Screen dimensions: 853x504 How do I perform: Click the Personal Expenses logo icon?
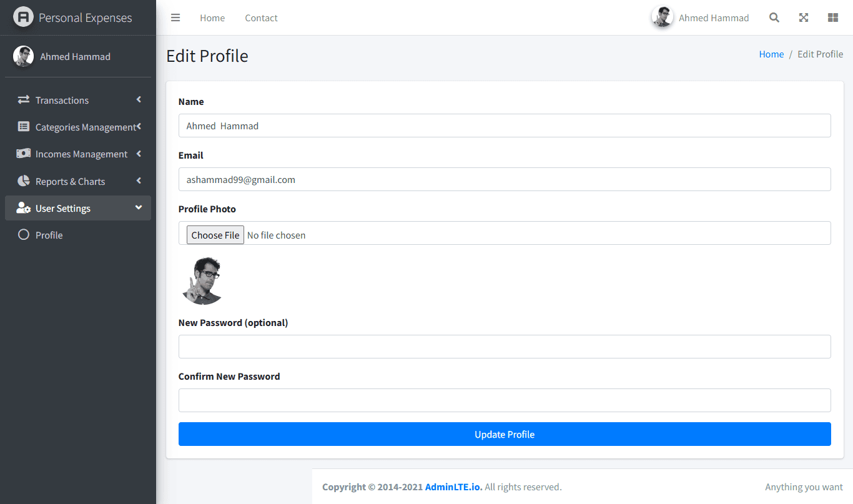23,17
